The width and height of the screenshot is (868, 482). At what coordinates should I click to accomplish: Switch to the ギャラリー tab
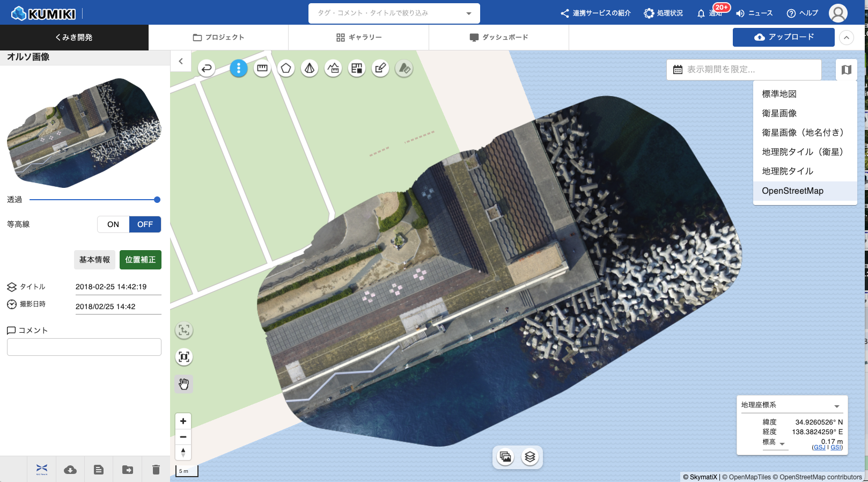click(358, 38)
